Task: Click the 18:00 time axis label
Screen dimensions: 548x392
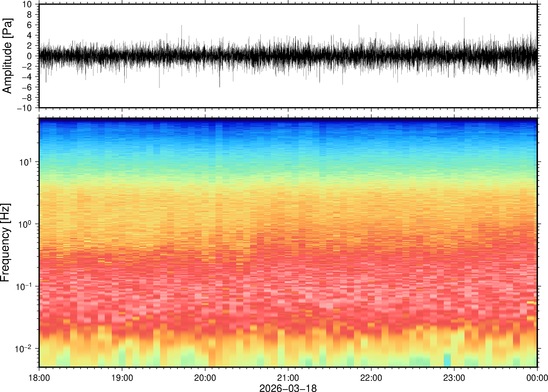Action: click(x=39, y=378)
